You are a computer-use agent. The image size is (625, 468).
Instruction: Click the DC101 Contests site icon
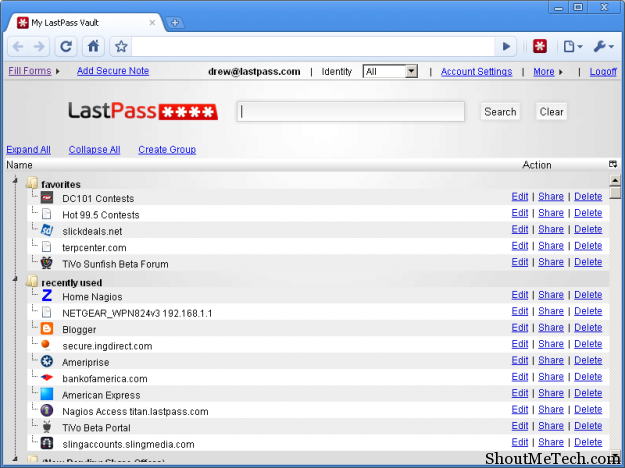pos(47,197)
